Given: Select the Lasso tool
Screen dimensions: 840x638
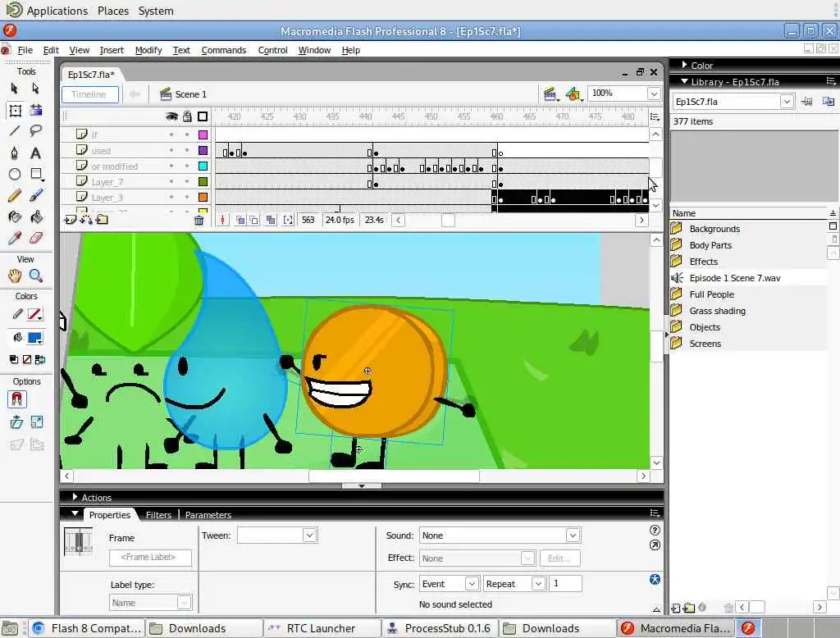Looking at the screenshot, I should [x=36, y=130].
